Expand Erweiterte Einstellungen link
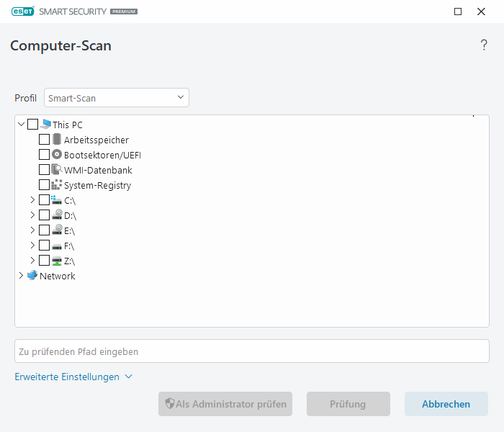This screenshot has height=432, width=504. pos(73,377)
